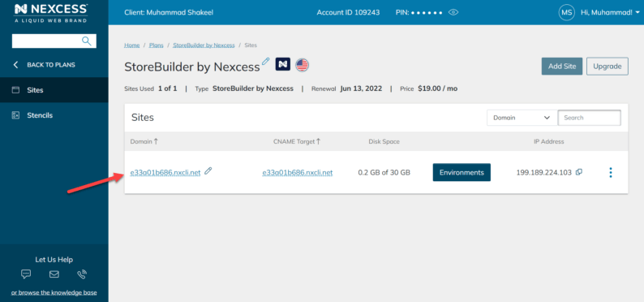This screenshot has height=302, width=644.
Task: Click the Sites window icon in sidebar
Action: [x=15, y=90]
